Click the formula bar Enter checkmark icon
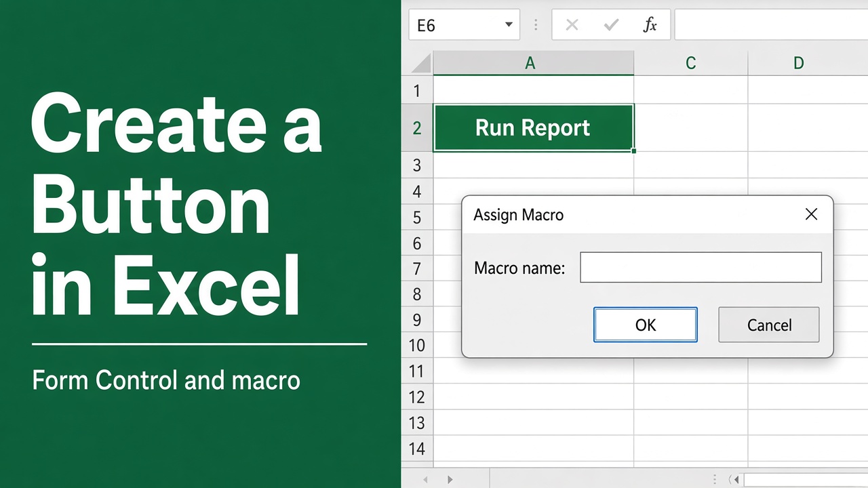868x488 pixels. pos(611,25)
